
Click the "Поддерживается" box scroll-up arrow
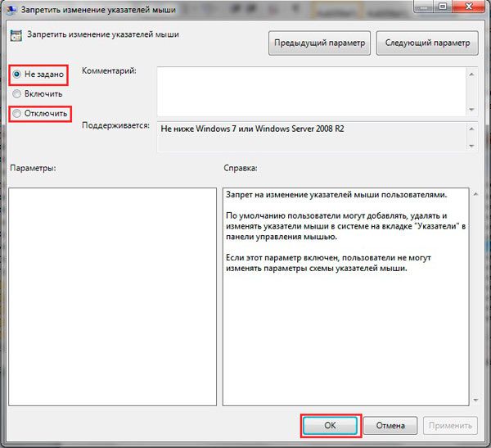tap(471, 129)
